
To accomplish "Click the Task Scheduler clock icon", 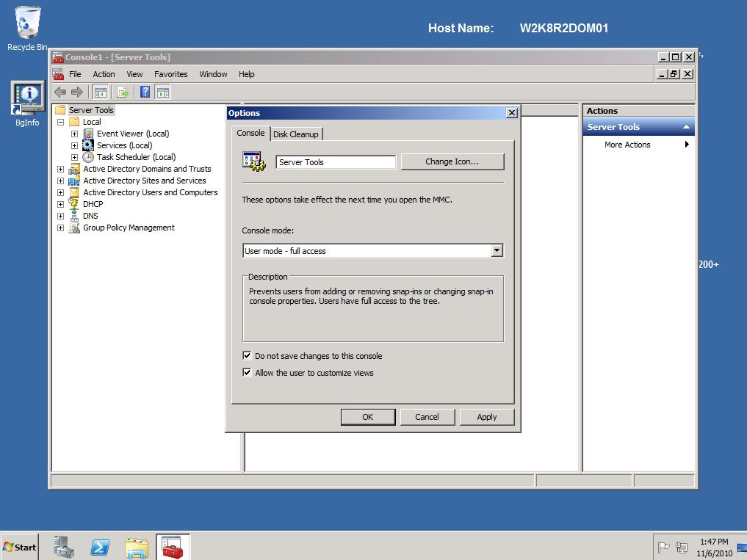I will pos(88,157).
